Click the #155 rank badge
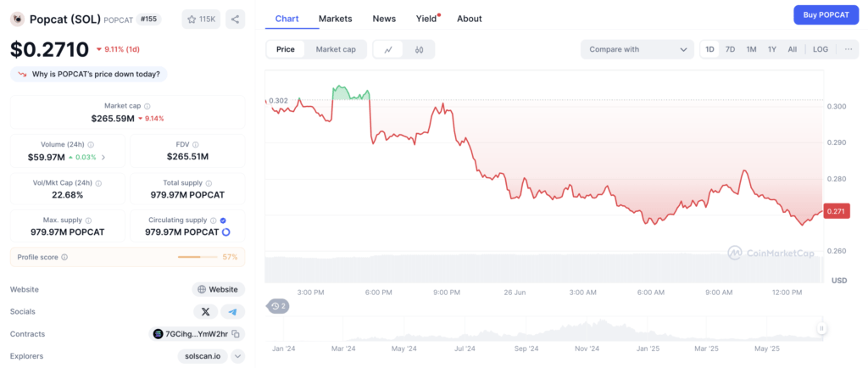The width and height of the screenshot is (868, 368). point(147,19)
